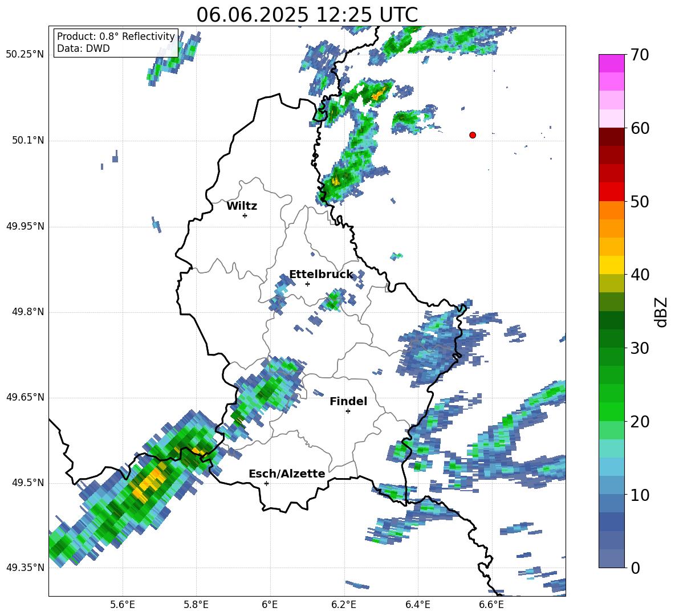The image size is (675, 616).
Task: Click the 49.8°N latitude label
Action: coord(28,312)
